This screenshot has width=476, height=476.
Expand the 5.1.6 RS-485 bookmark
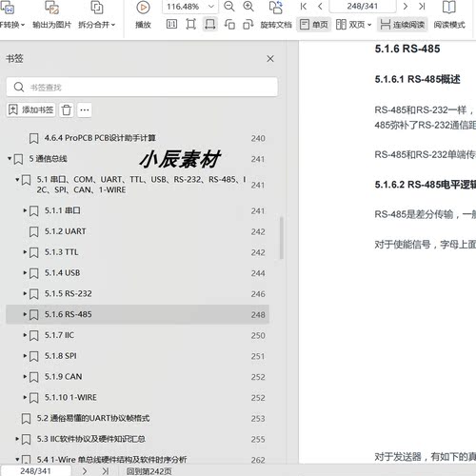coord(25,314)
